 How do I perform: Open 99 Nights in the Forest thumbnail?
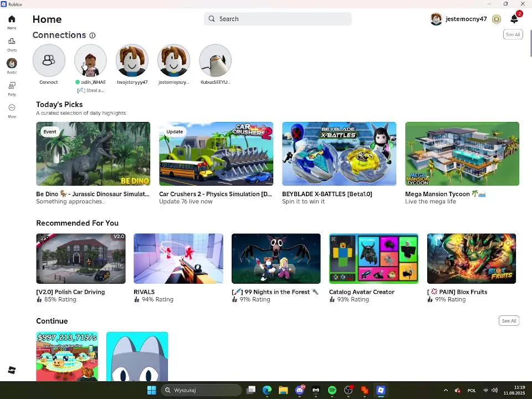tap(276, 259)
